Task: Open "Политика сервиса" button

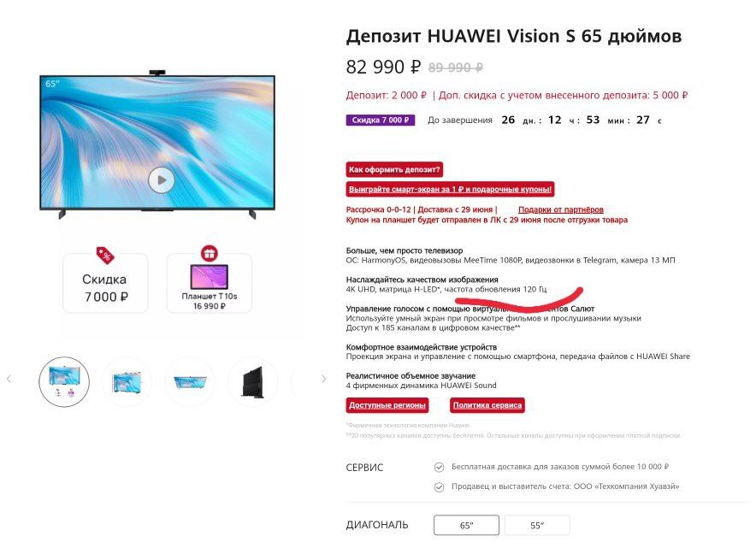Action: coord(487,405)
